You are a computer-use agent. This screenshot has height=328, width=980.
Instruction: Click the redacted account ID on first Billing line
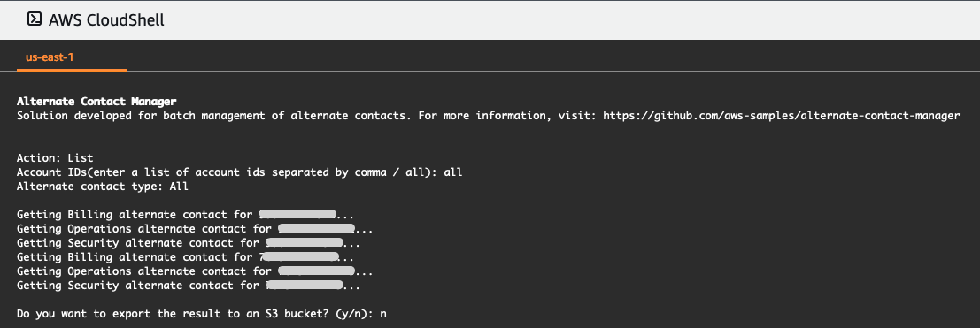297,215
